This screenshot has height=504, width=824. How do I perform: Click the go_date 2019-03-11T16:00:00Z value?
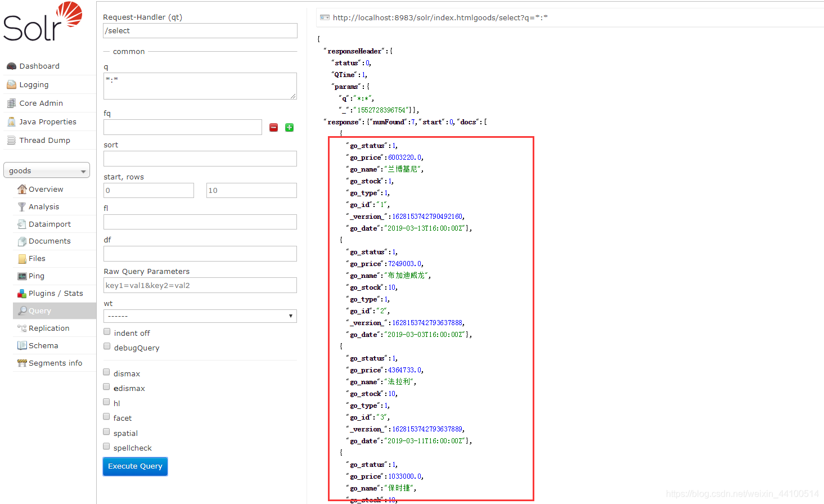[x=426, y=441]
